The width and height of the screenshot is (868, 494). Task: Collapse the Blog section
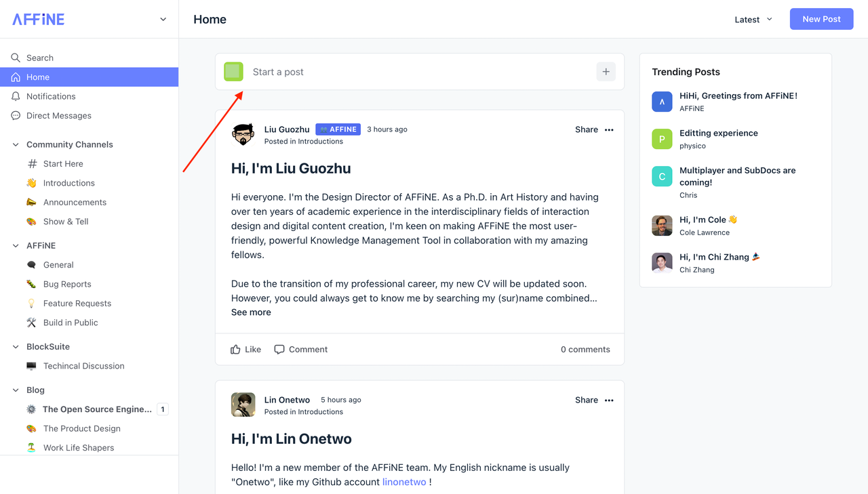coord(16,390)
